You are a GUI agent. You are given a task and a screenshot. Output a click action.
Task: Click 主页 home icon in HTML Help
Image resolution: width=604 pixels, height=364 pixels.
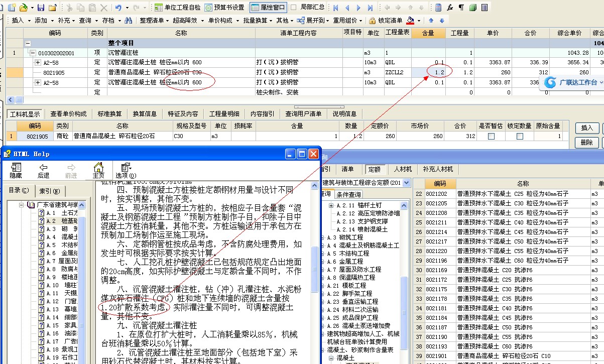coord(98,171)
